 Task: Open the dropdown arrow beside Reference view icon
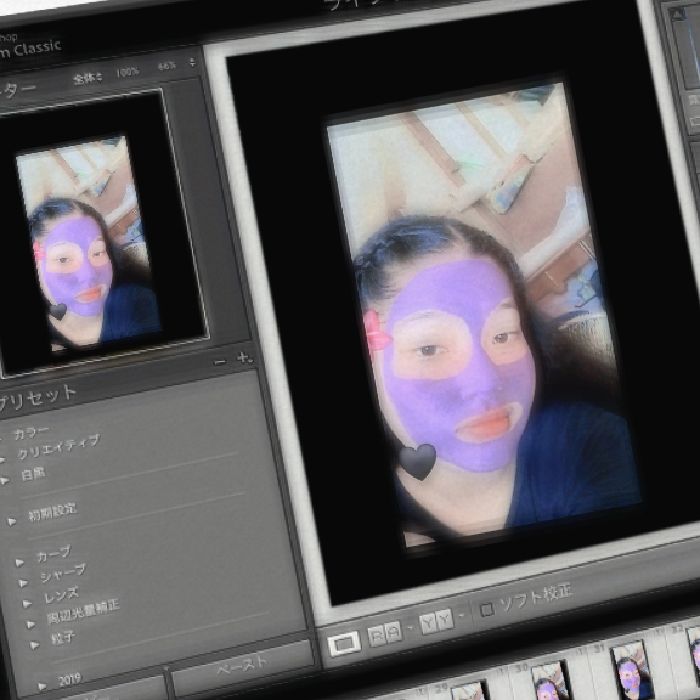point(410,627)
